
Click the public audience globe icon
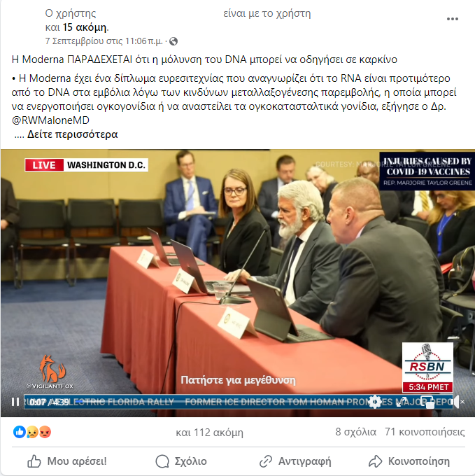click(173, 41)
